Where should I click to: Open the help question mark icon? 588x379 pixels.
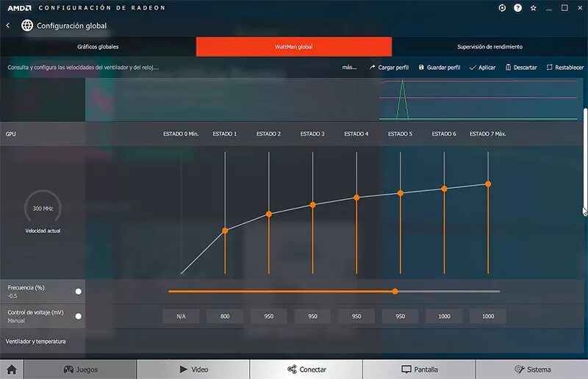pyautogui.click(x=517, y=8)
